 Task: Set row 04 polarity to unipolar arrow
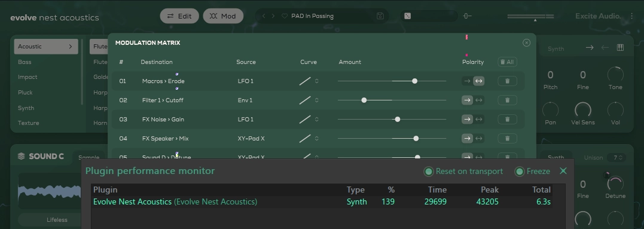[x=467, y=138]
